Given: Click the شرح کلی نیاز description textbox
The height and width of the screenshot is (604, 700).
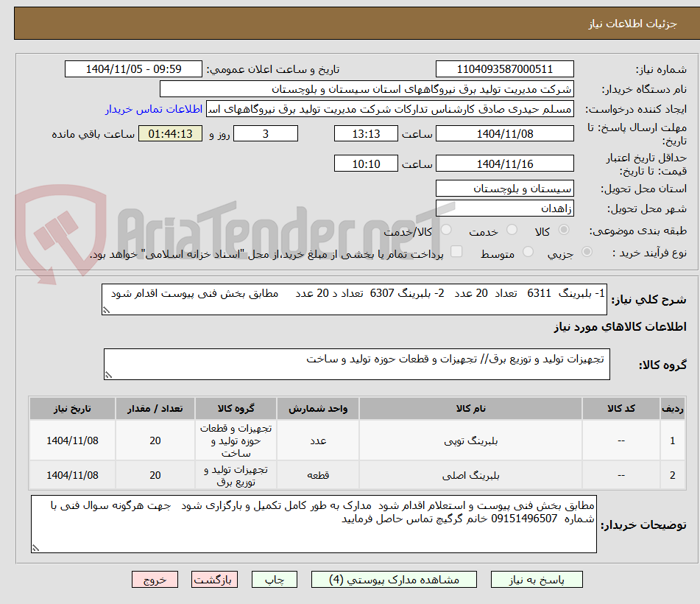Looking at the screenshot, I should [x=355, y=299].
